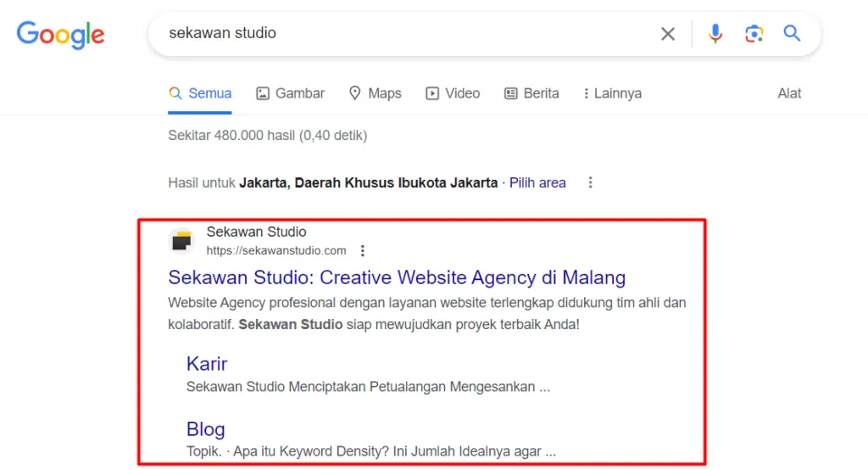Click the Sekawan Studio site favicon
Viewport: 868px width, 470px height.
tap(181, 241)
